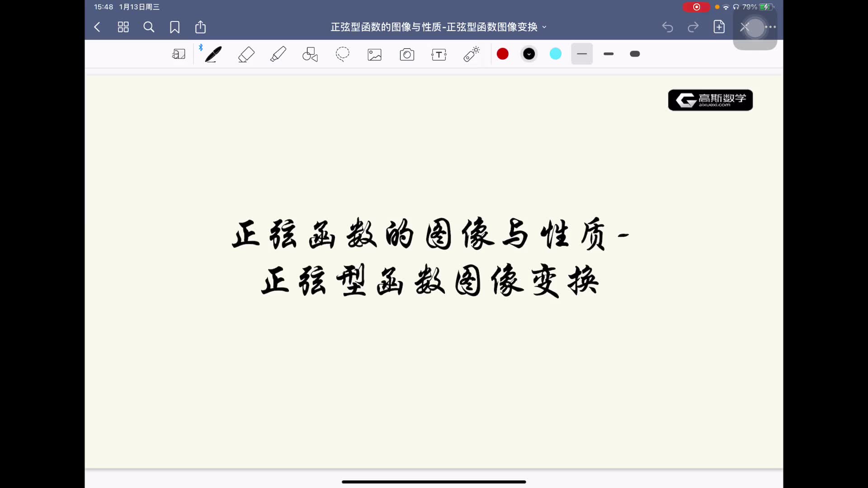Choose the medium stroke width
This screenshot has height=488, width=868.
(x=609, y=54)
